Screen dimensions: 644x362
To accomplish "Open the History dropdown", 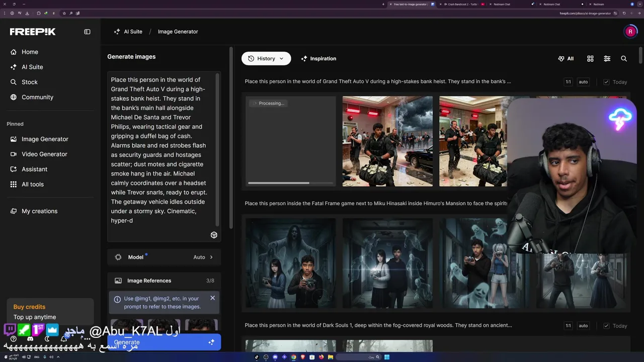I will click(266, 58).
